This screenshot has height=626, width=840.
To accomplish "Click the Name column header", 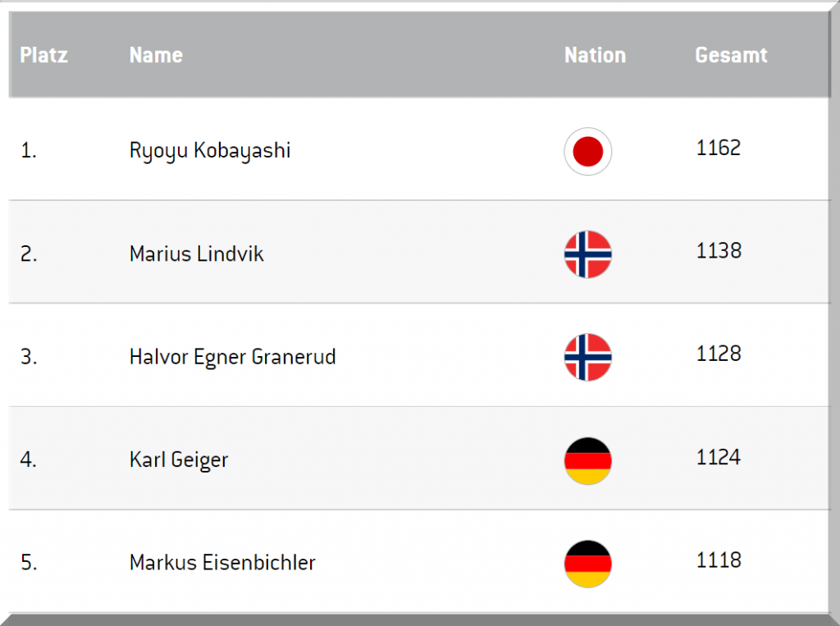I will pyautogui.click(x=156, y=55).
